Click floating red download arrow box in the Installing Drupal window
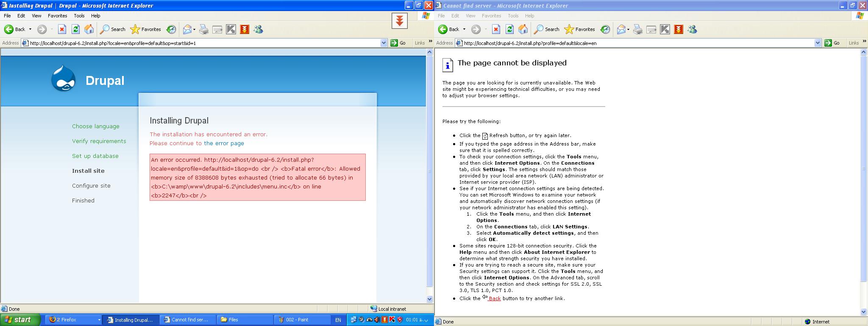 (x=399, y=21)
